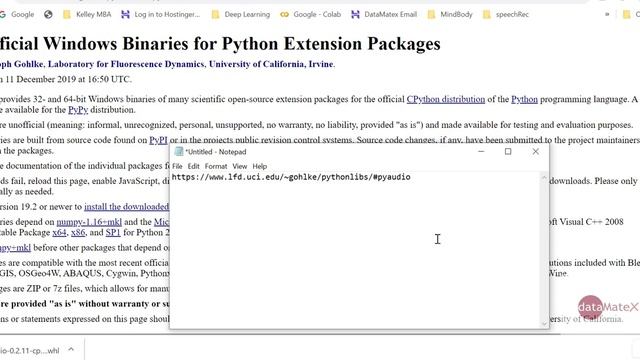This screenshot has height=360, width=640.
Task: Open the speechRec bookmark folder
Action: (506, 14)
